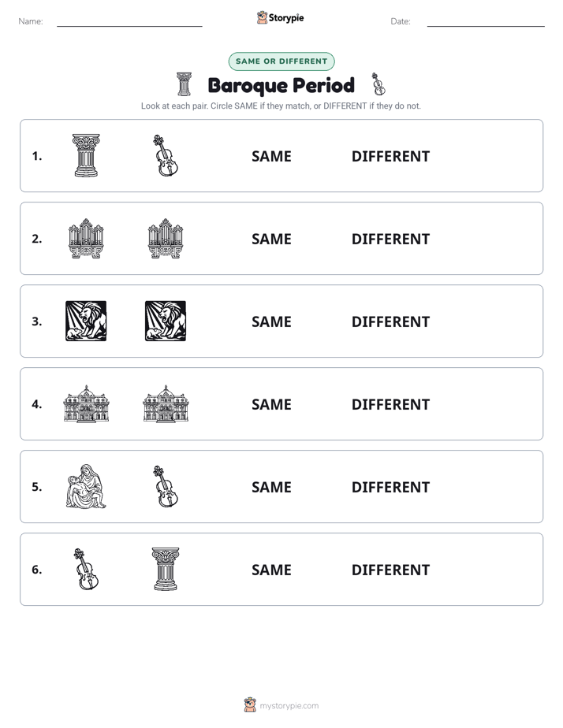
Task: Click the Pietà sculpture icon in row 5
Action: [x=86, y=486]
